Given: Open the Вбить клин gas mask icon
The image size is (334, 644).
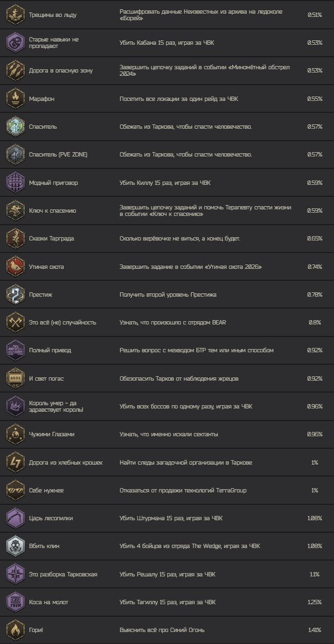Looking at the screenshot, I should [x=16, y=546].
